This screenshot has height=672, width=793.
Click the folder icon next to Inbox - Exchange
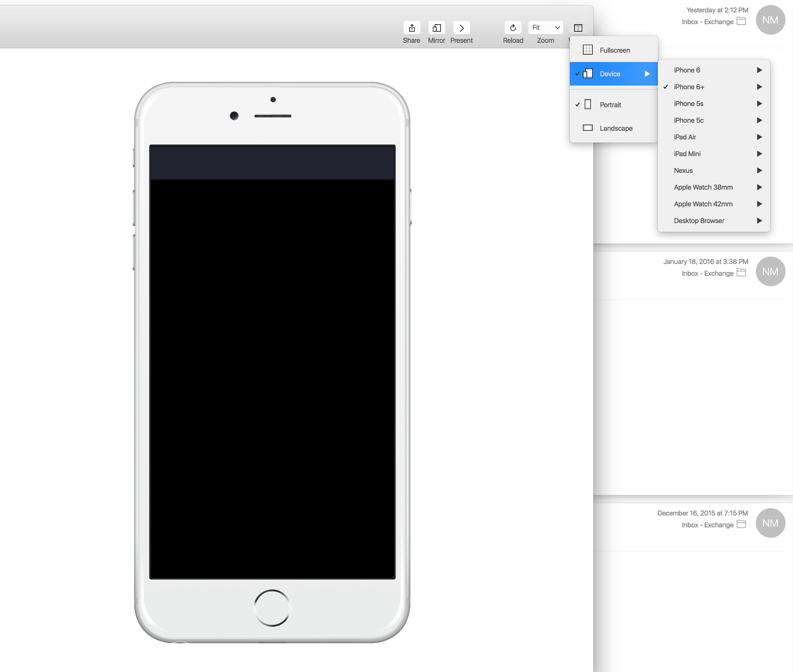tap(741, 22)
